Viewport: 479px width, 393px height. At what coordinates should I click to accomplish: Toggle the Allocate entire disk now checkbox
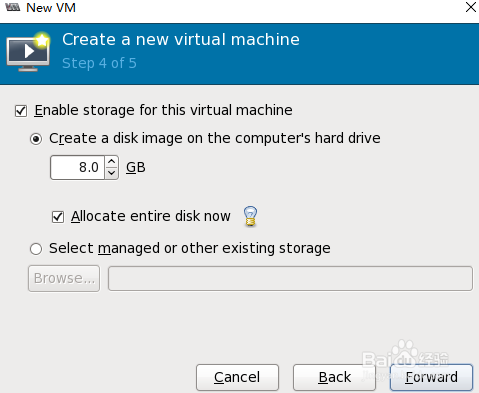tap(58, 217)
